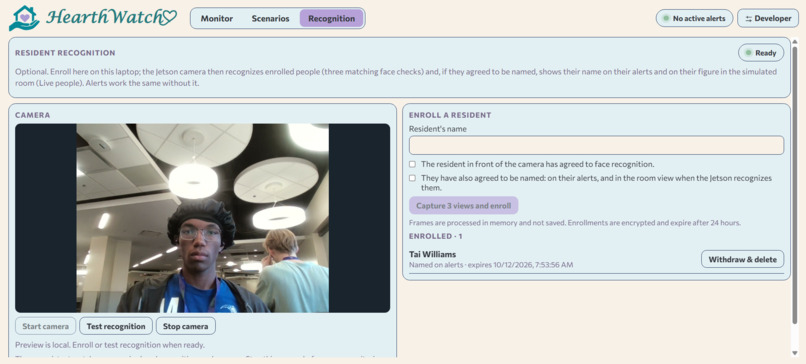Click the green dot in No active alerts
This screenshot has height=364, width=806.
[x=666, y=19]
